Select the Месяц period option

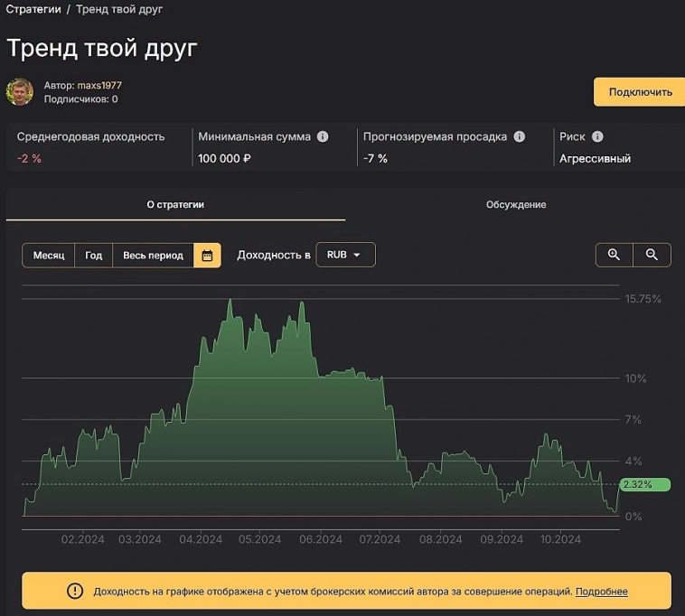[49, 256]
